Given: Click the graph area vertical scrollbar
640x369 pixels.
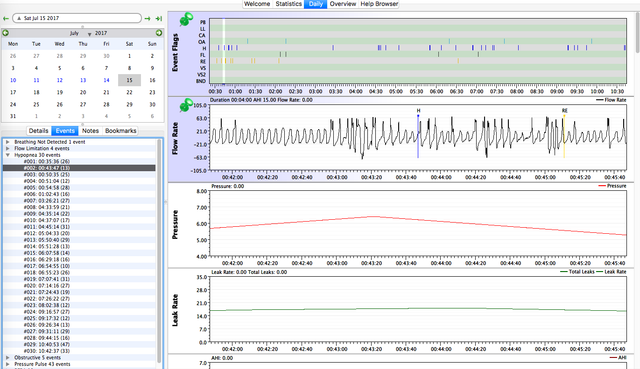Looking at the screenshot, I should (637, 33).
